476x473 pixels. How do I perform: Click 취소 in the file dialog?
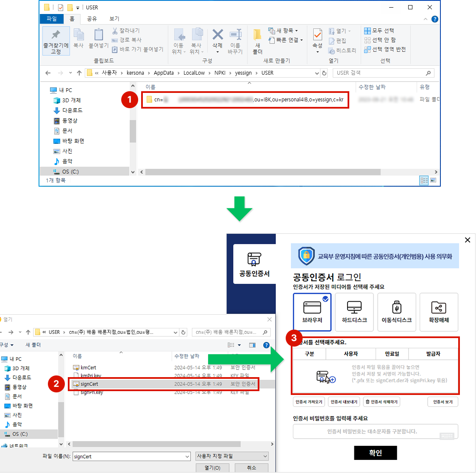coord(251,468)
